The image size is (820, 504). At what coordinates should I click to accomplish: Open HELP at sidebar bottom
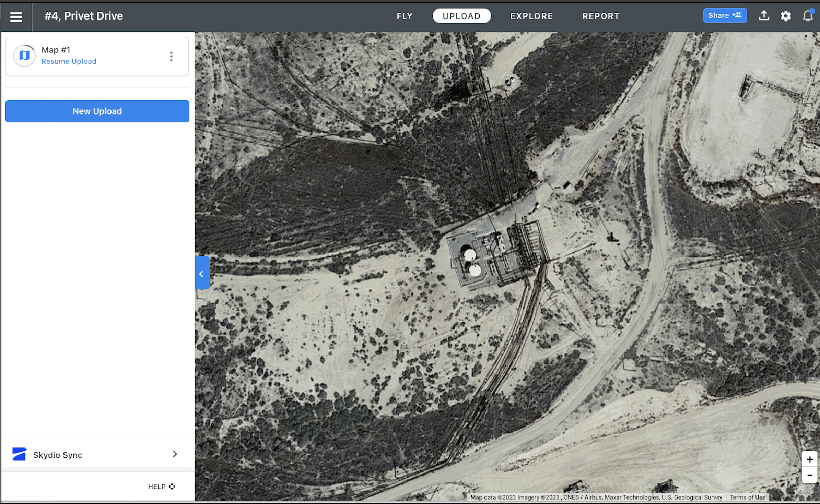162,487
